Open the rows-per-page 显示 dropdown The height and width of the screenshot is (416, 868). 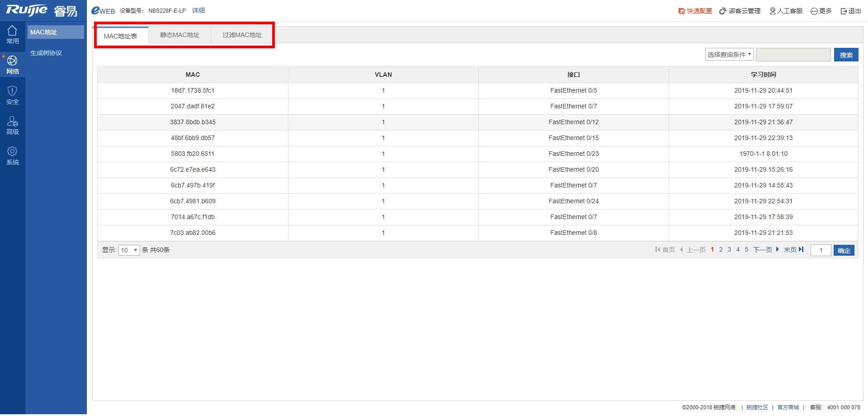(x=129, y=250)
